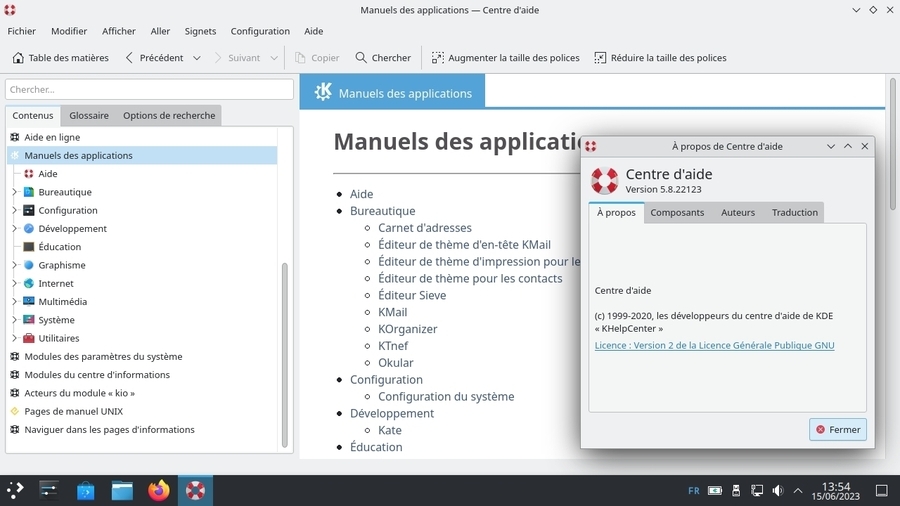
Task: Switch to the Glossaire tab
Action: click(x=89, y=115)
